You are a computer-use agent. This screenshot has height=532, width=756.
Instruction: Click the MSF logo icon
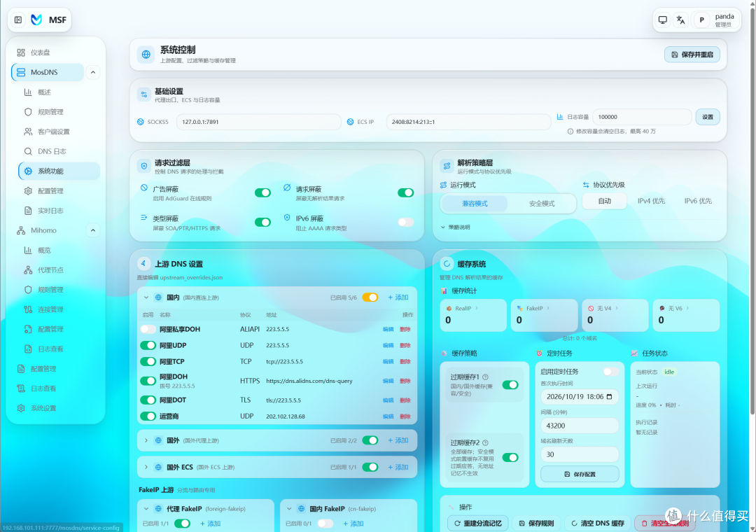(36, 20)
